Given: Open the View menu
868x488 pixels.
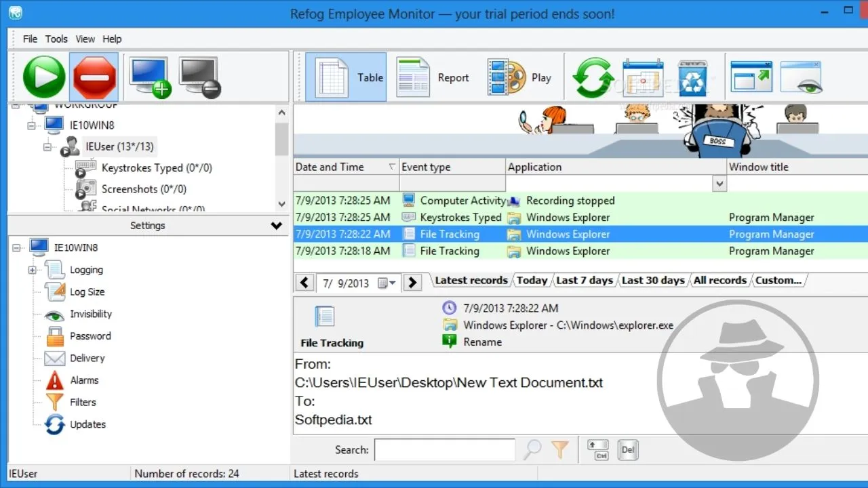Looking at the screenshot, I should coord(85,39).
